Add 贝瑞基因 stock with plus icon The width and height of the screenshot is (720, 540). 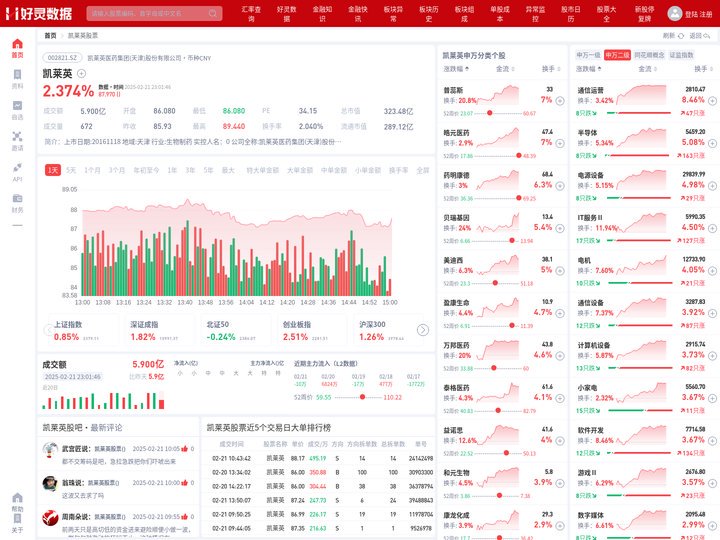560,228
